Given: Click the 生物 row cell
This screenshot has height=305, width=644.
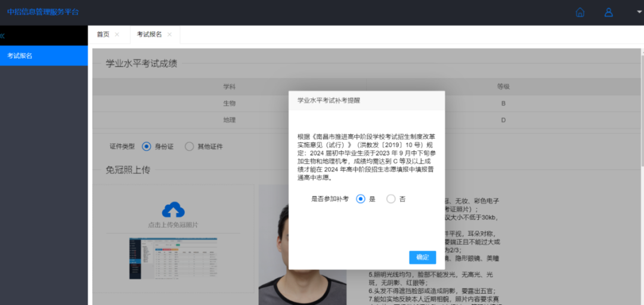Looking at the screenshot, I should 229,104.
